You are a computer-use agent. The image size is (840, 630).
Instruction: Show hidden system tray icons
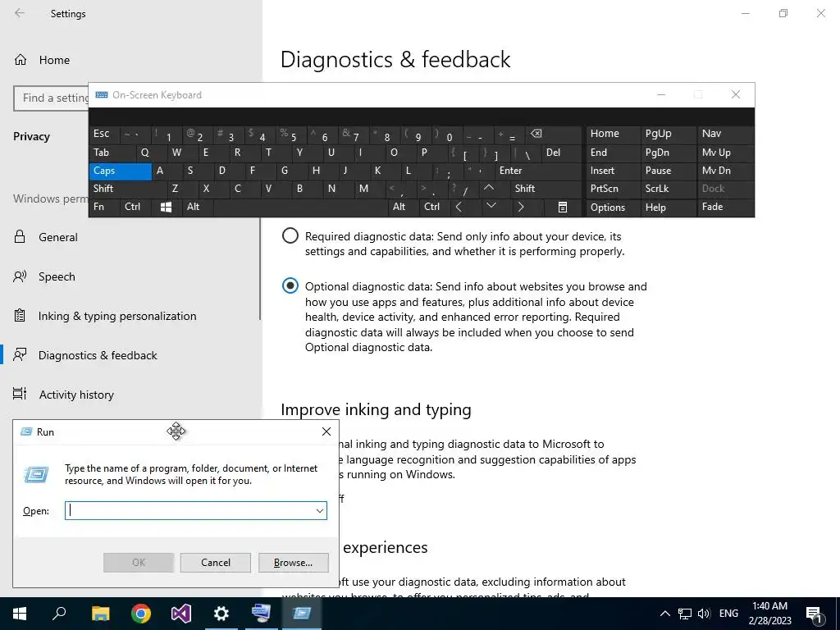[664, 614]
